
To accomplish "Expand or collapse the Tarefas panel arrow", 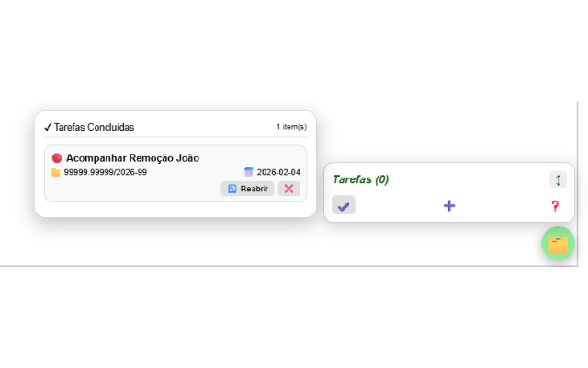I will 558,179.
